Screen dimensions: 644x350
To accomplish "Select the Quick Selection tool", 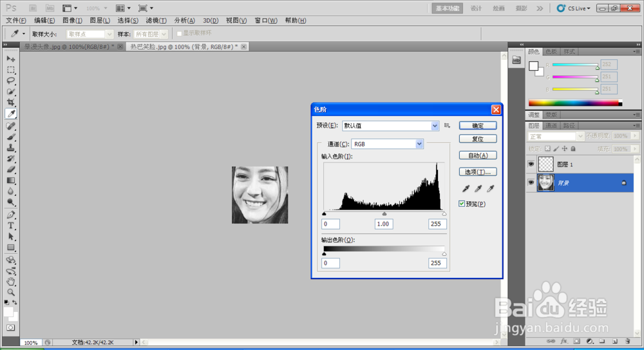I will [x=11, y=92].
